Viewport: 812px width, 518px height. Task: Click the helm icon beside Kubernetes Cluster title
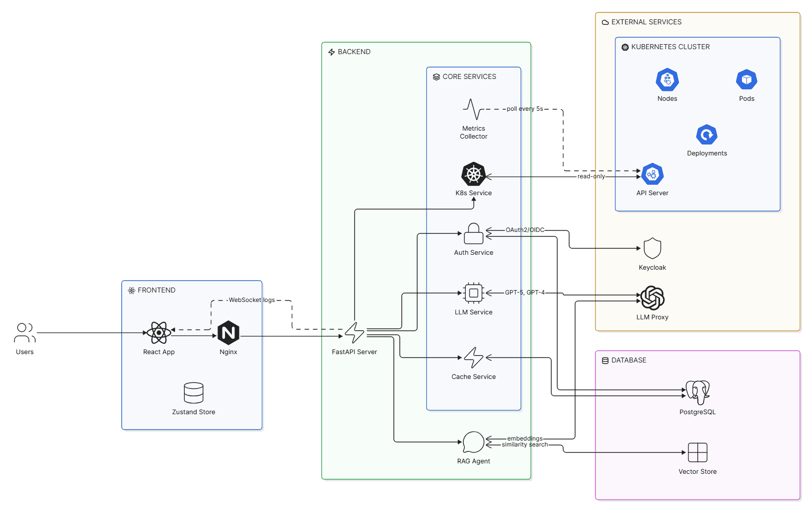tap(625, 47)
